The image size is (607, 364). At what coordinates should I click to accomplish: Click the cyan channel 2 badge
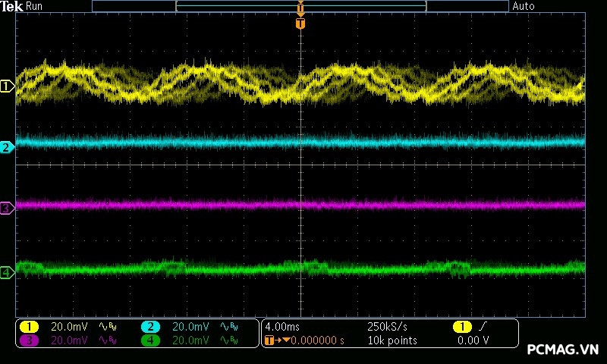(x=150, y=326)
